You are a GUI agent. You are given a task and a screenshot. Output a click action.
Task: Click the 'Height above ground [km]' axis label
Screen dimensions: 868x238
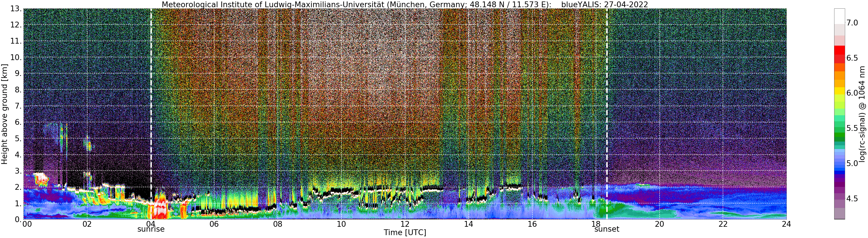4,114
